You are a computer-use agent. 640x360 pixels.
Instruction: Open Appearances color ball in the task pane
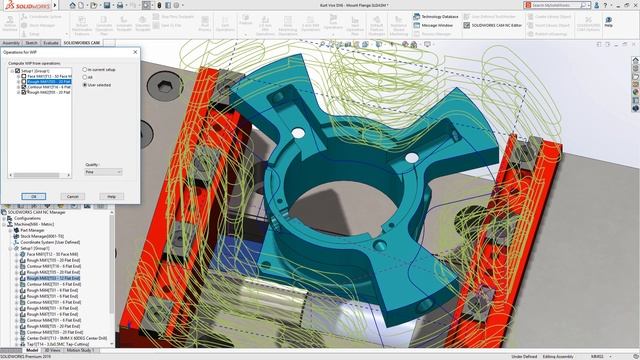coord(636,92)
